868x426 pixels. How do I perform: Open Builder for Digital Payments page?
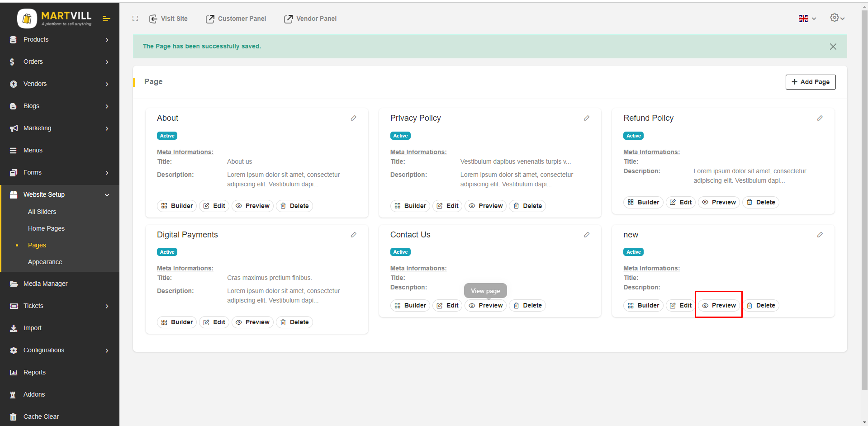pos(177,322)
